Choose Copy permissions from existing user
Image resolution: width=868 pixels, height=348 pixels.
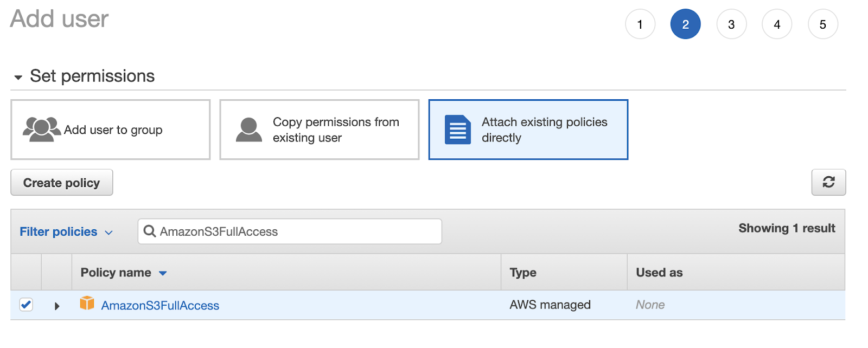[320, 130]
